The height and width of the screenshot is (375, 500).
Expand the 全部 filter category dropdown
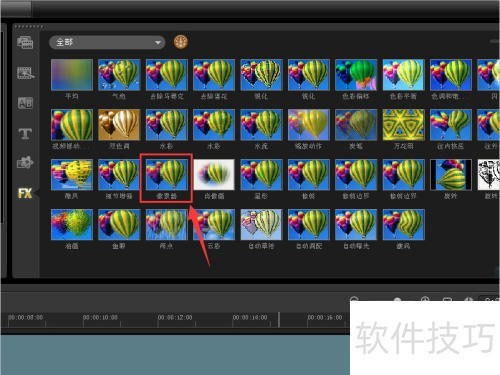coord(107,42)
